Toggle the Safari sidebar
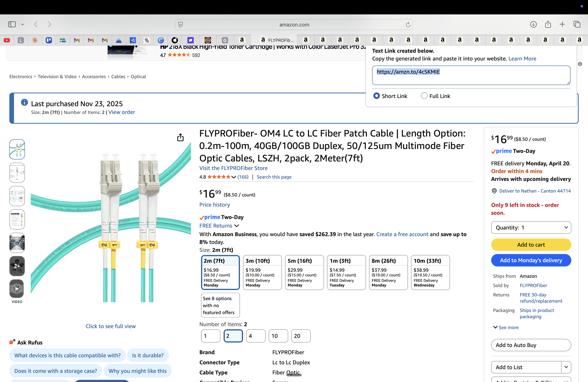 [x=12, y=24]
